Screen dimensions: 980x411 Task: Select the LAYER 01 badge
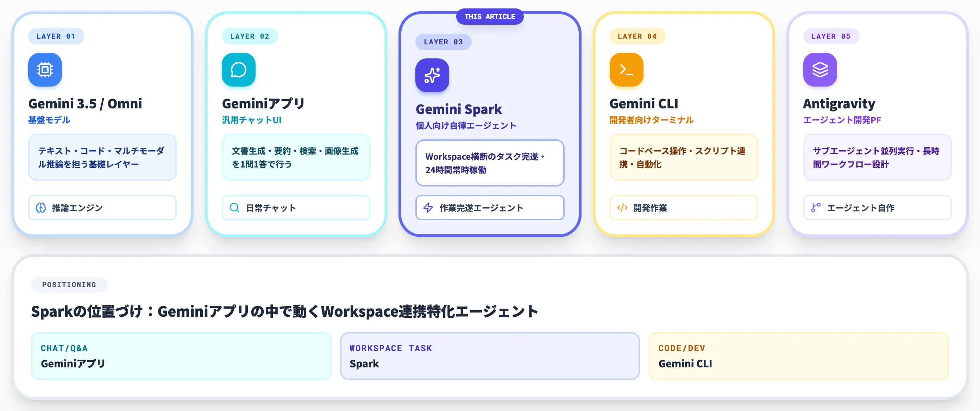[56, 37]
